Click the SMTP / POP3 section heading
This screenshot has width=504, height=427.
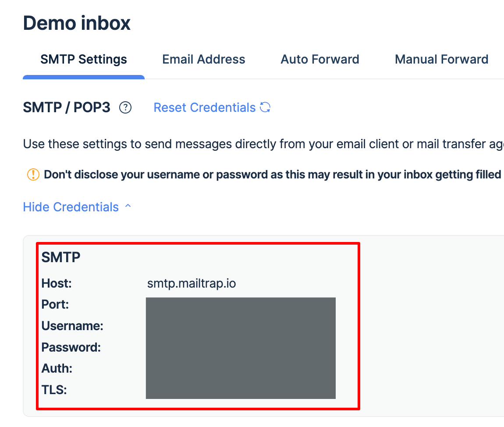tap(67, 107)
